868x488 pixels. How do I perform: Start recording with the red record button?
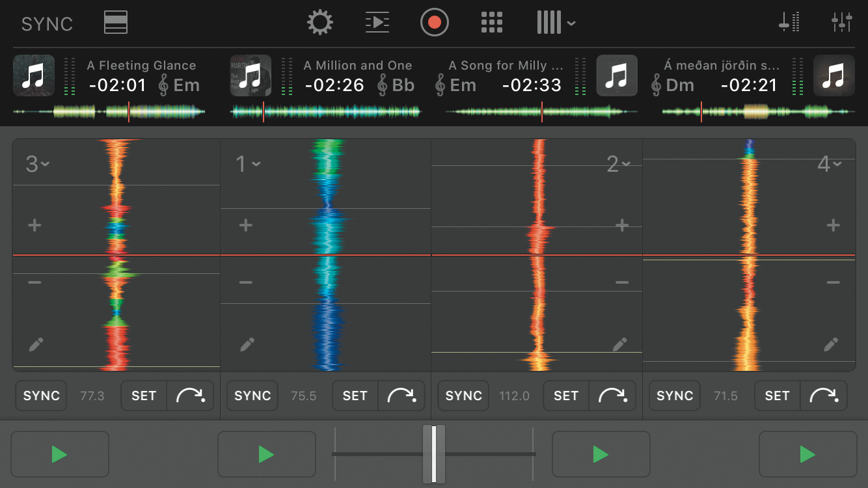click(434, 23)
